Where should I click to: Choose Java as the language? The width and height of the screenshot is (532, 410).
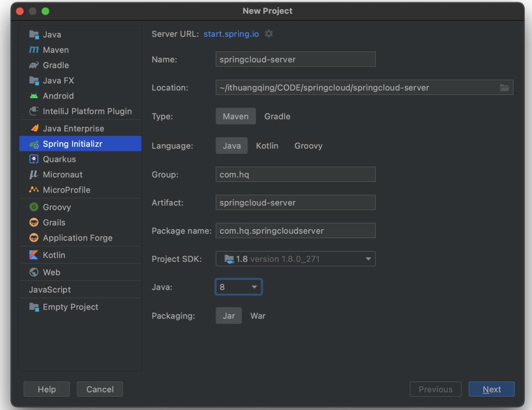(x=232, y=146)
